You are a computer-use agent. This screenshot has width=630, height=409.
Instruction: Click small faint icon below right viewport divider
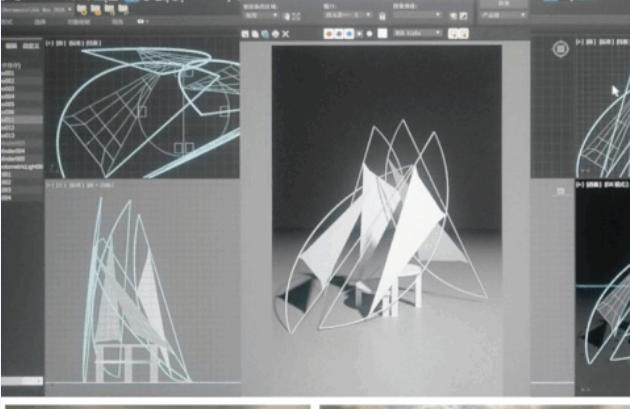[561, 191]
